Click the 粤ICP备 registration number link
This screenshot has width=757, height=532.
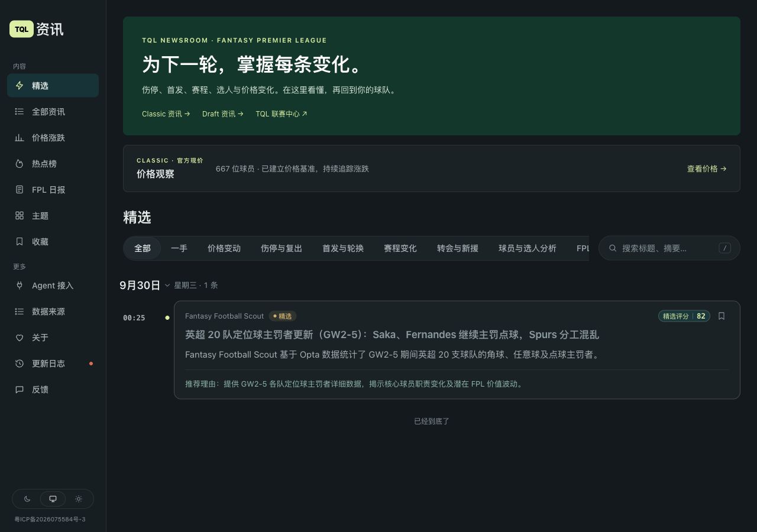click(50, 520)
